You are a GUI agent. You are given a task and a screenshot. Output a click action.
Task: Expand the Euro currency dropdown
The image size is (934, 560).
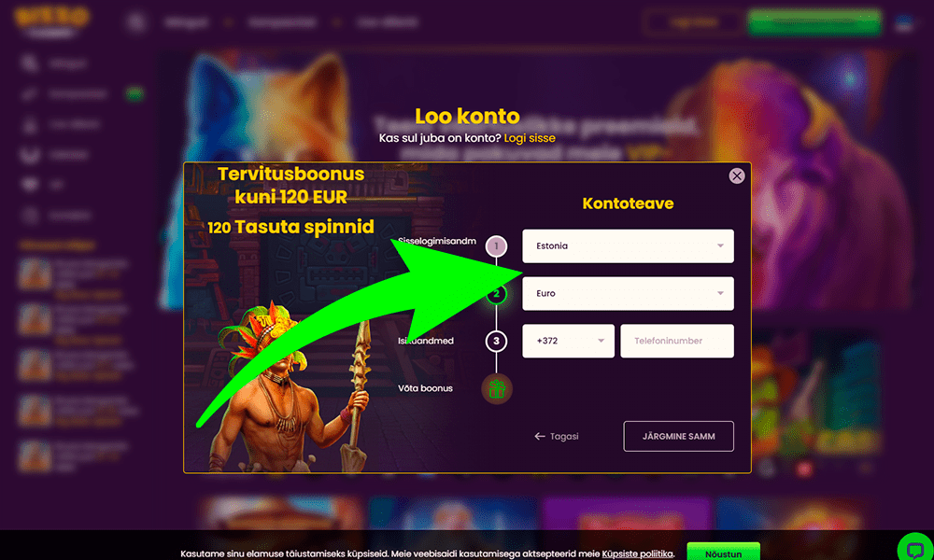point(628,293)
